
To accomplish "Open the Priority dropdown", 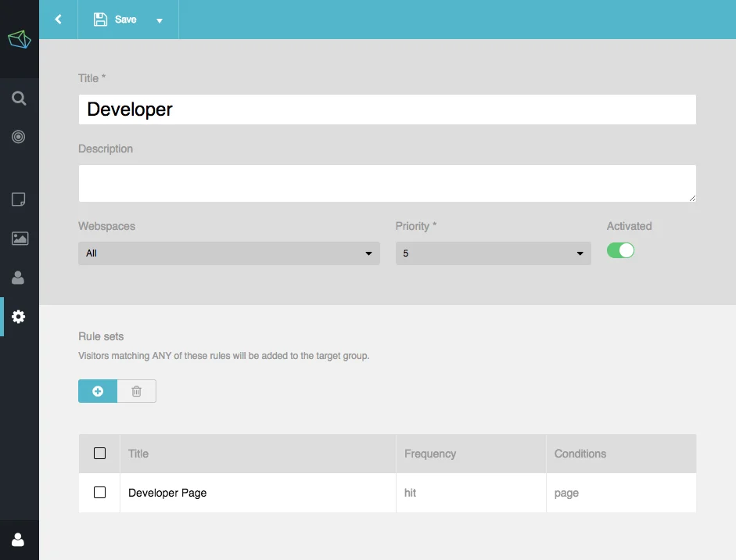I will [x=493, y=253].
